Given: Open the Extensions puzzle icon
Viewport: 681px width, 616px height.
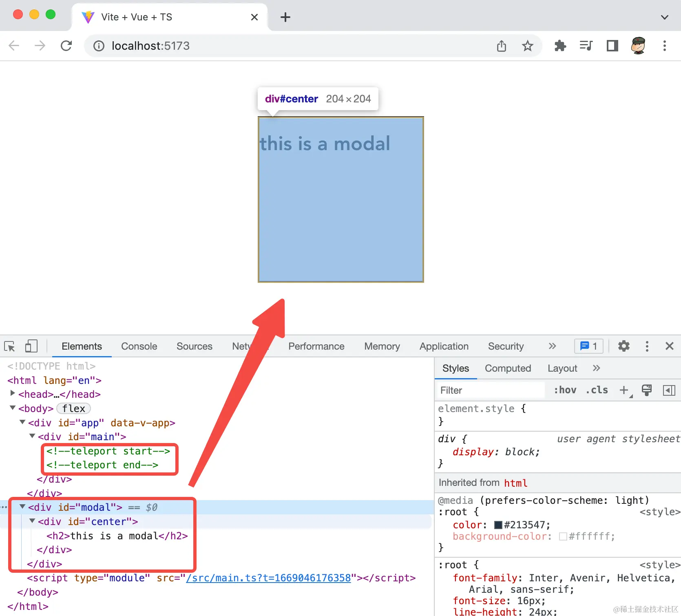Looking at the screenshot, I should coord(560,46).
